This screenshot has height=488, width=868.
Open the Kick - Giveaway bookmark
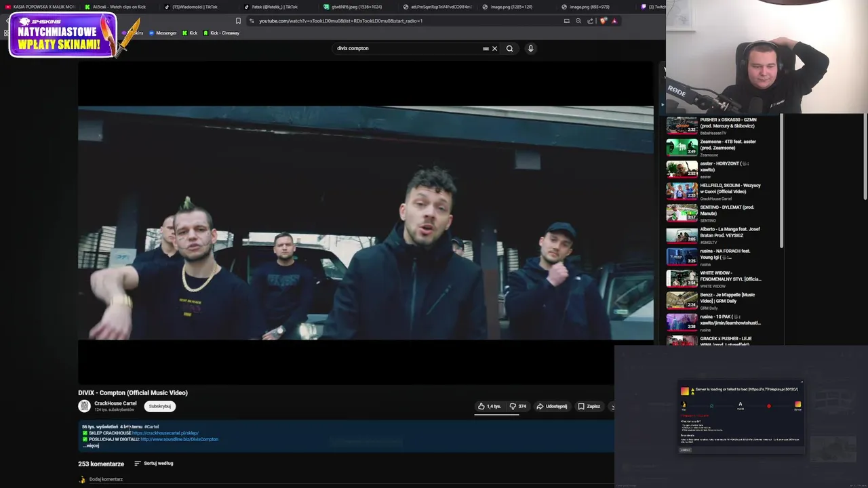221,33
